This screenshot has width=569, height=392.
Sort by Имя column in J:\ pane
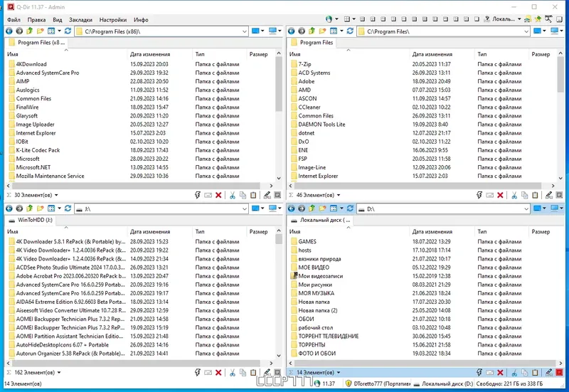[x=12, y=231]
